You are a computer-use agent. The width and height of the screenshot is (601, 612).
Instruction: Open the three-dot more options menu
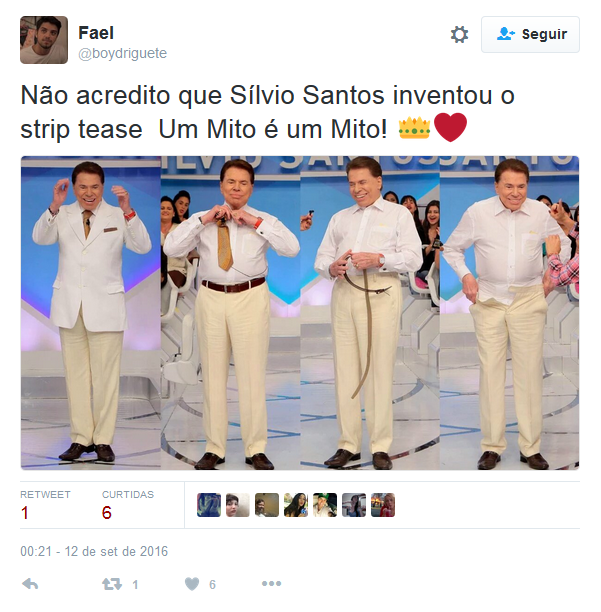[x=271, y=584]
